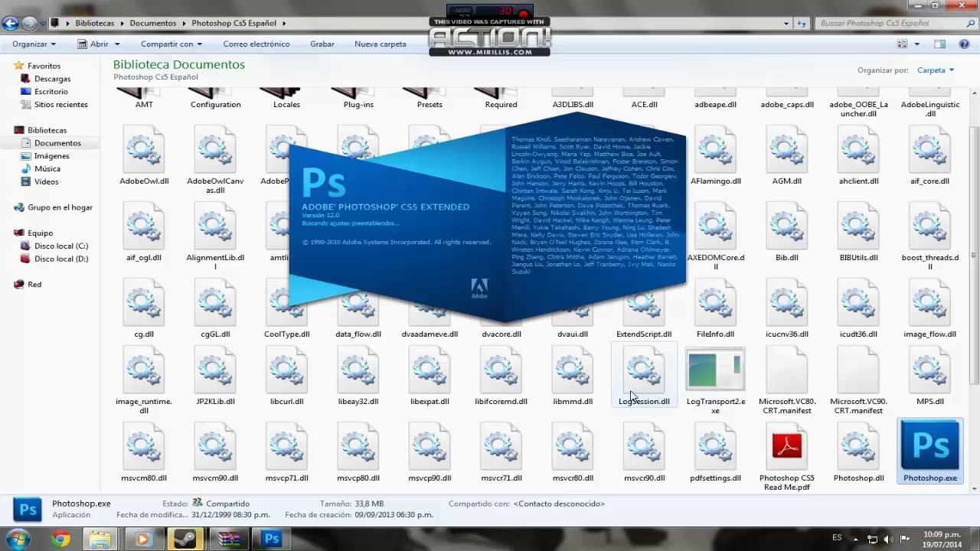Select Imágenes library in sidebar
980x551 pixels.
click(x=51, y=156)
